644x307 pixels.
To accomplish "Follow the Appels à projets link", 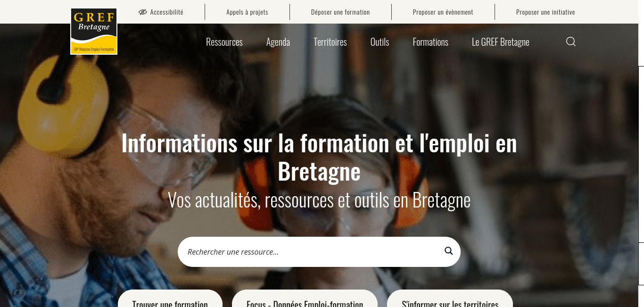I will (247, 12).
